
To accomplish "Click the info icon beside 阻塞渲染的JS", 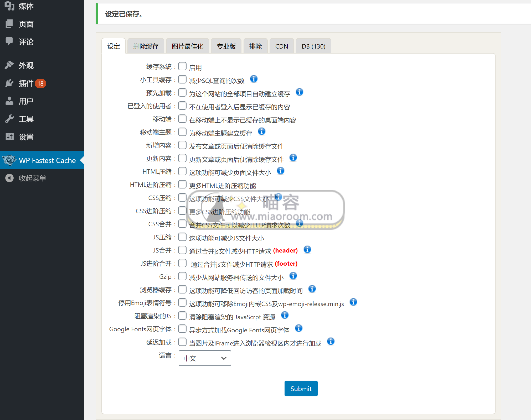I will (x=285, y=315).
